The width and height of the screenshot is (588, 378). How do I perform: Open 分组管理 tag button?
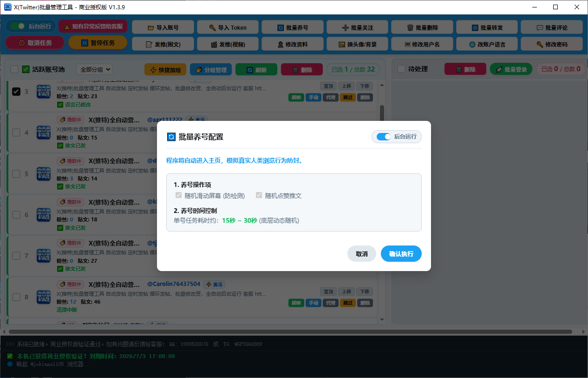click(x=210, y=70)
